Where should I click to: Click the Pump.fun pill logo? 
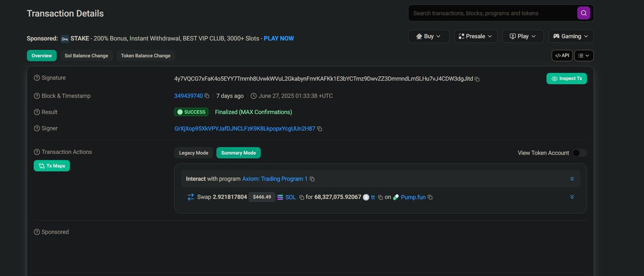396,197
